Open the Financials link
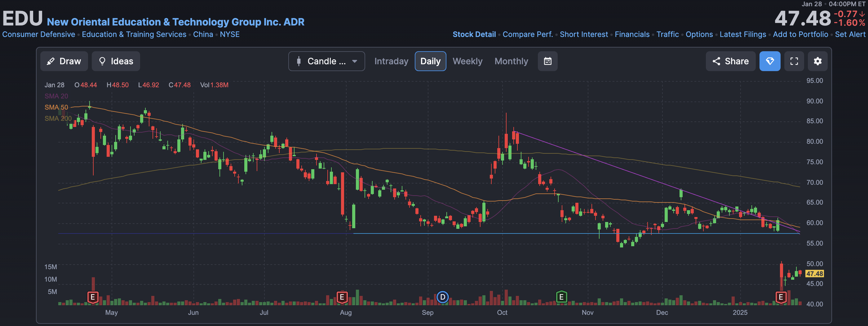 pyautogui.click(x=632, y=34)
